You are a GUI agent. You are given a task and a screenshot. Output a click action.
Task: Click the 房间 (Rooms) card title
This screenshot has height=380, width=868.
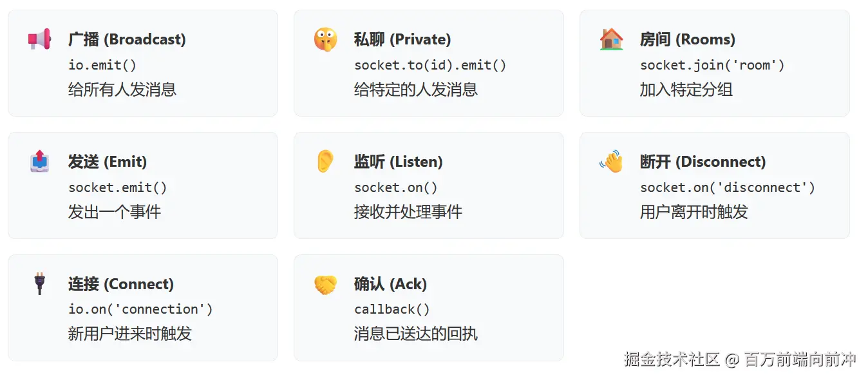(x=687, y=39)
